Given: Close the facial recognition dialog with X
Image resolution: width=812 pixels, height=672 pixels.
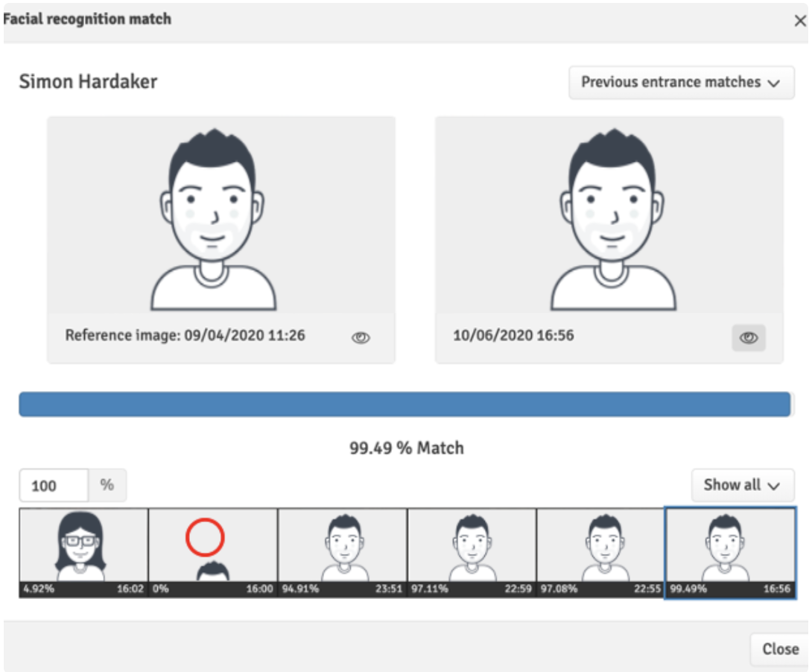Looking at the screenshot, I should (x=800, y=21).
